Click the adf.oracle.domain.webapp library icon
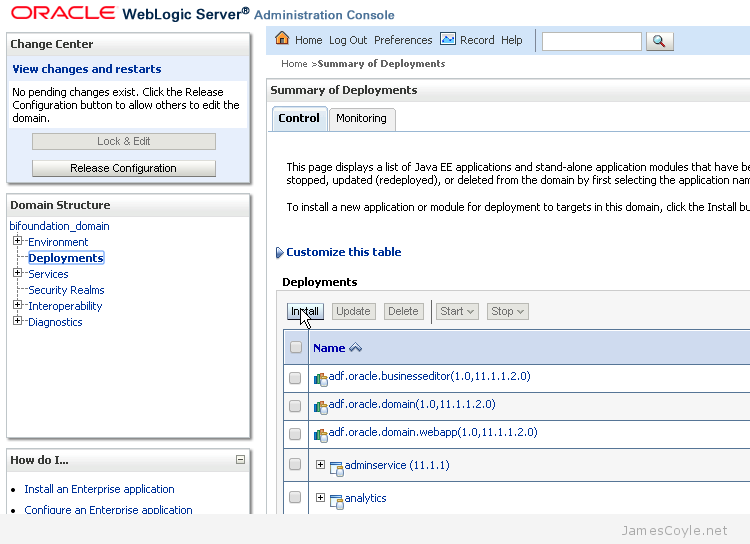The image size is (750, 544). [320, 434]
